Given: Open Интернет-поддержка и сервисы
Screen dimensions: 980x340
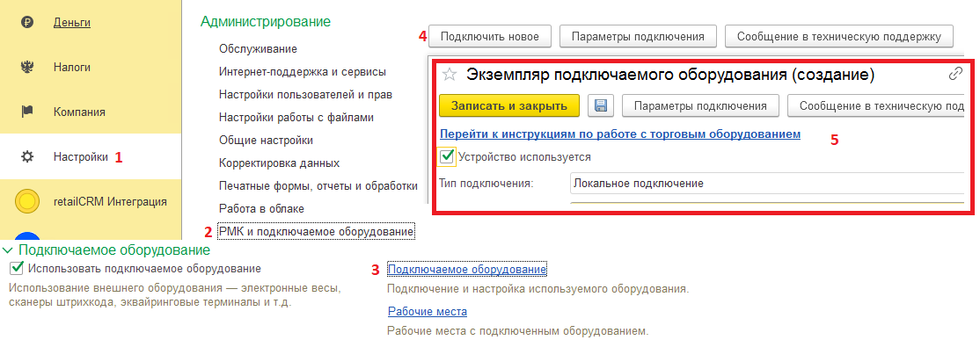Looking at the screenshot, I should (303, 72).
